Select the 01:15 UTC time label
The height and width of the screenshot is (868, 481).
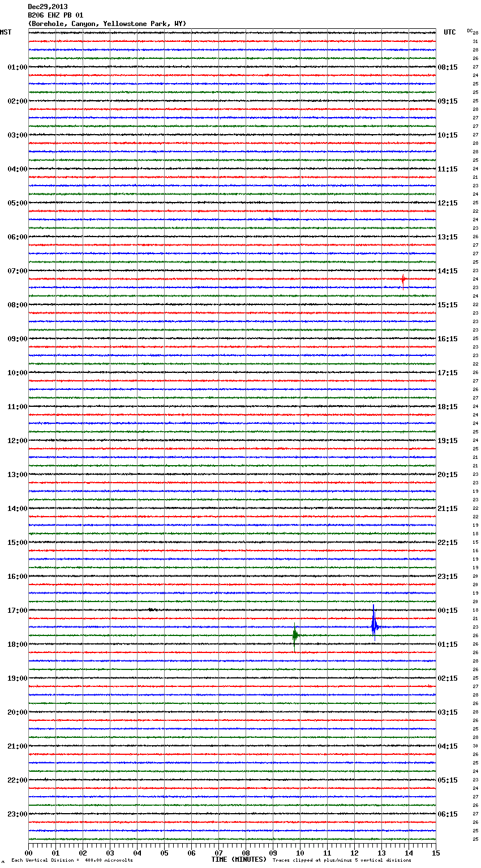click(448, 644)
